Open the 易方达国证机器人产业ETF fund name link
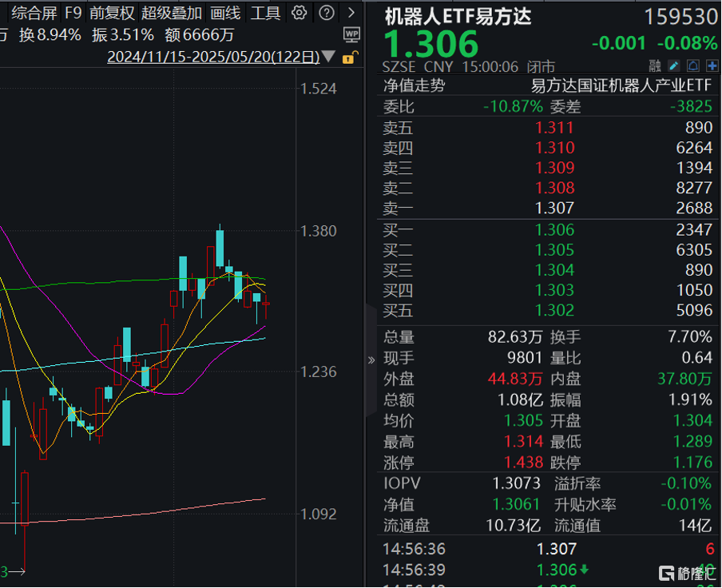Viewport: 722px width, 588px height. (621, 85)
